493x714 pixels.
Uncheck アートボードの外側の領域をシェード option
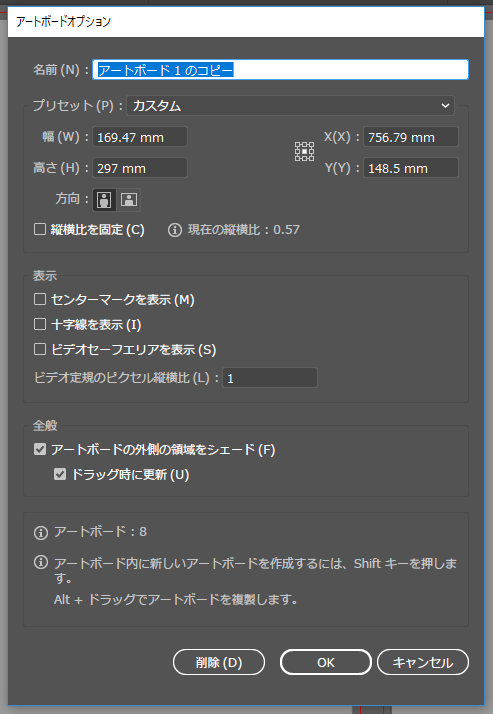pos(40,449)
